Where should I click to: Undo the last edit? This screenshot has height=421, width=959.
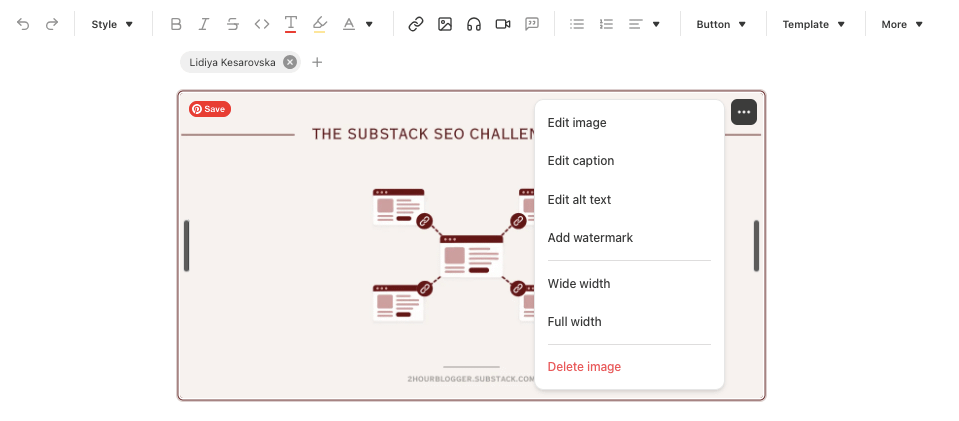click(23, 24)
